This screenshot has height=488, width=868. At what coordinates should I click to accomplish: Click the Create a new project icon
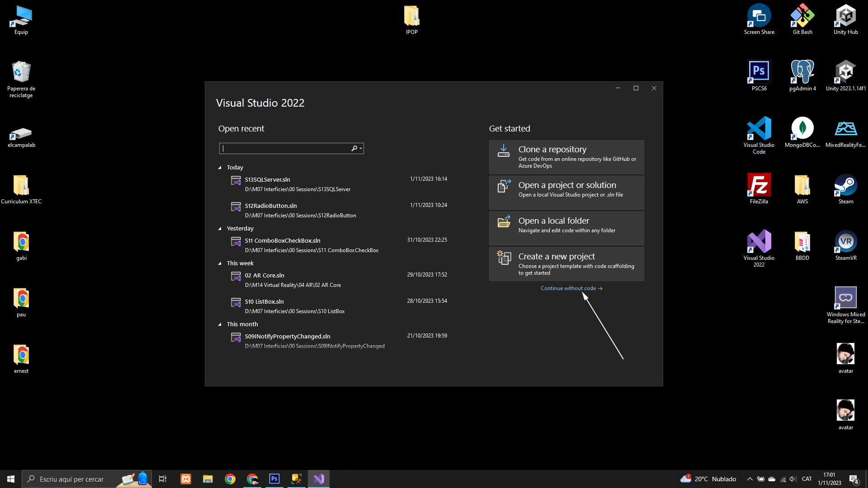[x=503, y=258]
